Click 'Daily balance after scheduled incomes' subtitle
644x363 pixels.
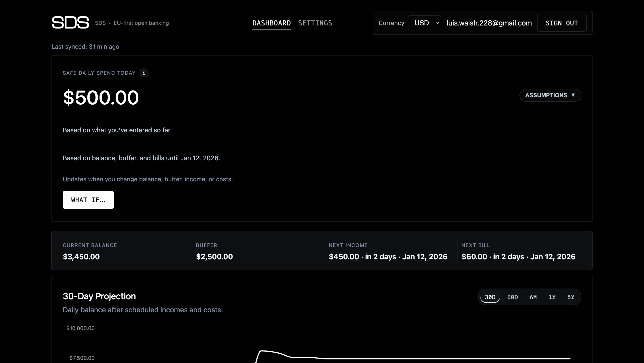pos(143,310)
